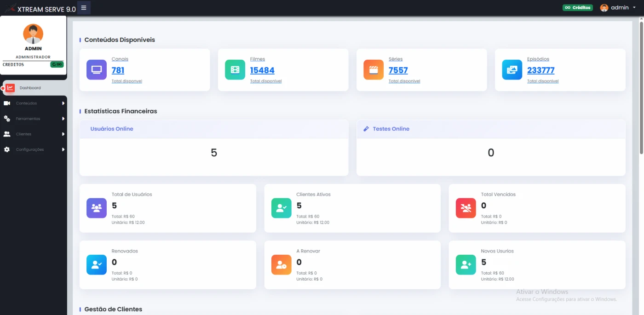Click the large ADMIN profile avatar in sidebar

pos(33,34)
